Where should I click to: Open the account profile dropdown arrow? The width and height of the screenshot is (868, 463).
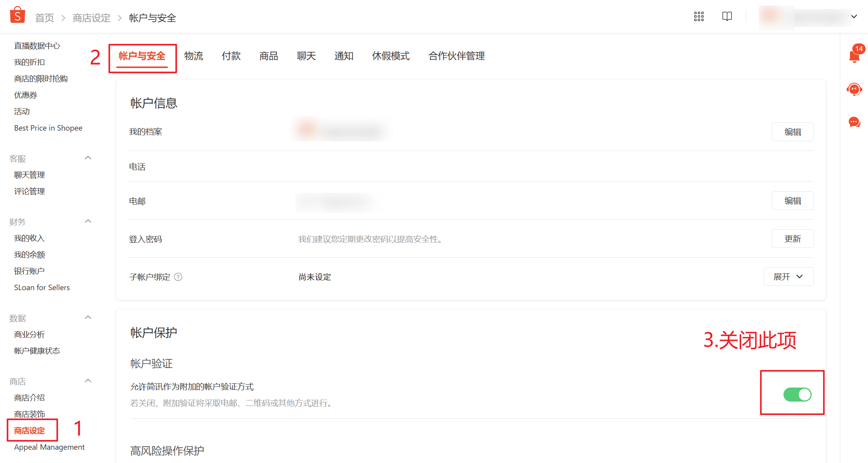click(x=854, y=16)
